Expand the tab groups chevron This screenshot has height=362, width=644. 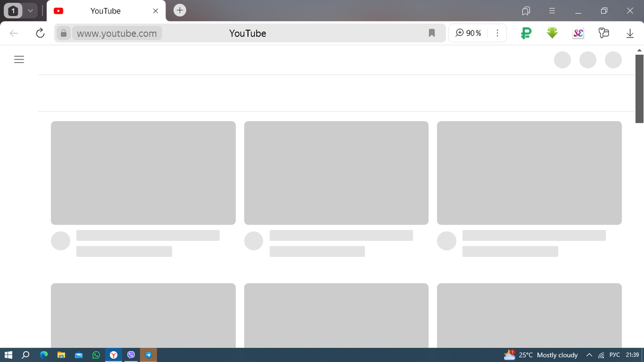[x=30, y=11]
